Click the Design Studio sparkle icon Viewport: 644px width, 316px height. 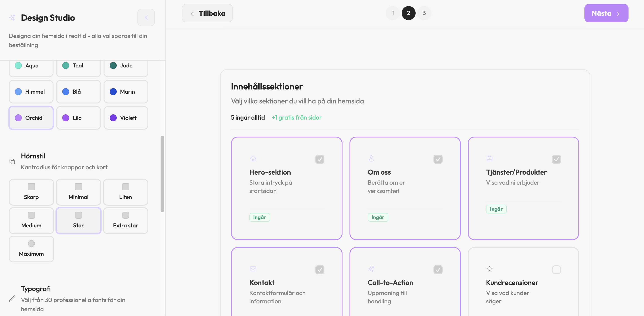click(x=12, y=17)
